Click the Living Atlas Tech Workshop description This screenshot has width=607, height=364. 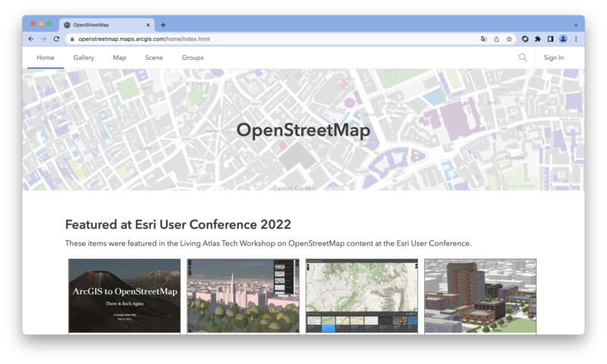(x=268, y=243)
